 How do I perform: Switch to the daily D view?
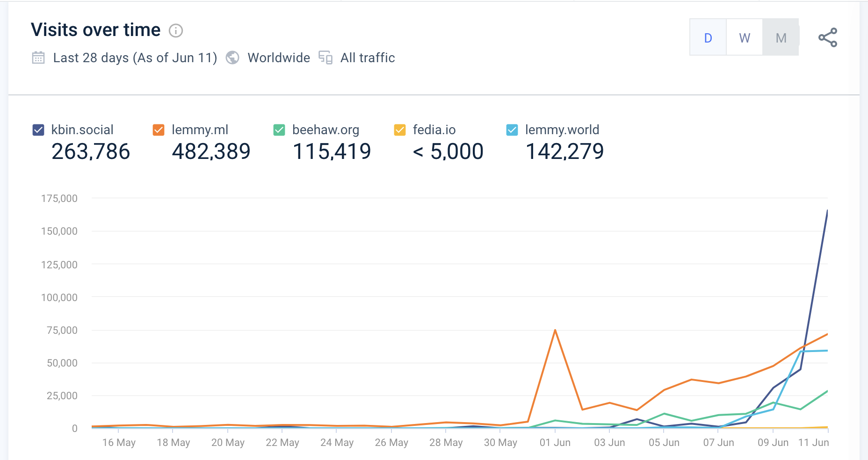tap(708, 37)
